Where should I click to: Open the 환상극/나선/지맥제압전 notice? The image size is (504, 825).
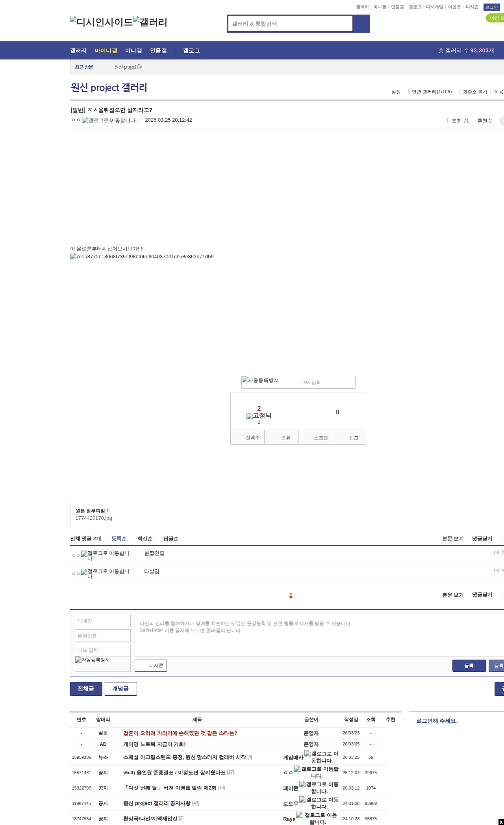coord(150,819)
